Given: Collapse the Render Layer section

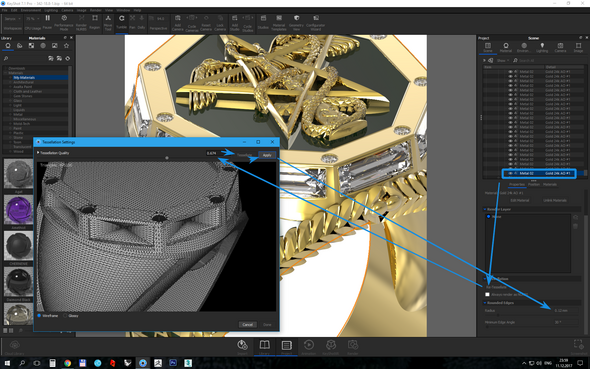Looking at the screenshot, I should pos(485,209).
